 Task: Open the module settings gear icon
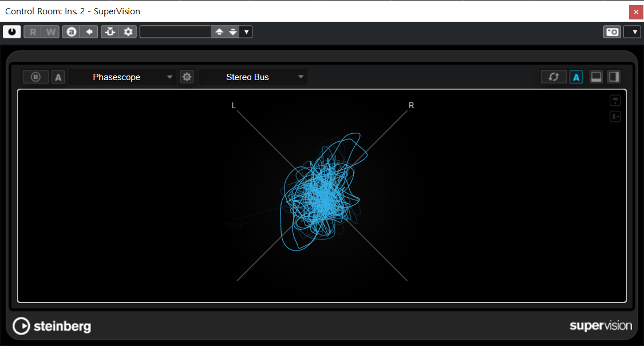187,77
